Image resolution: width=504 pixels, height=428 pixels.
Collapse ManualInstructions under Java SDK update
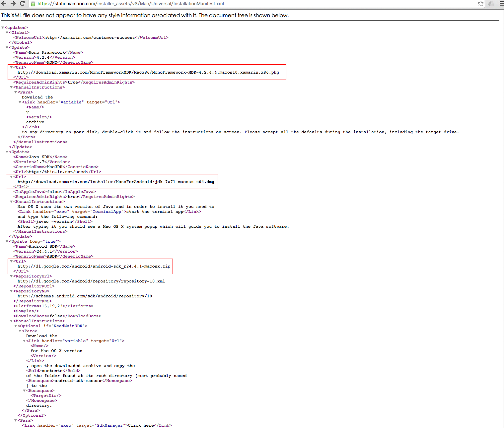pos(12,202)
